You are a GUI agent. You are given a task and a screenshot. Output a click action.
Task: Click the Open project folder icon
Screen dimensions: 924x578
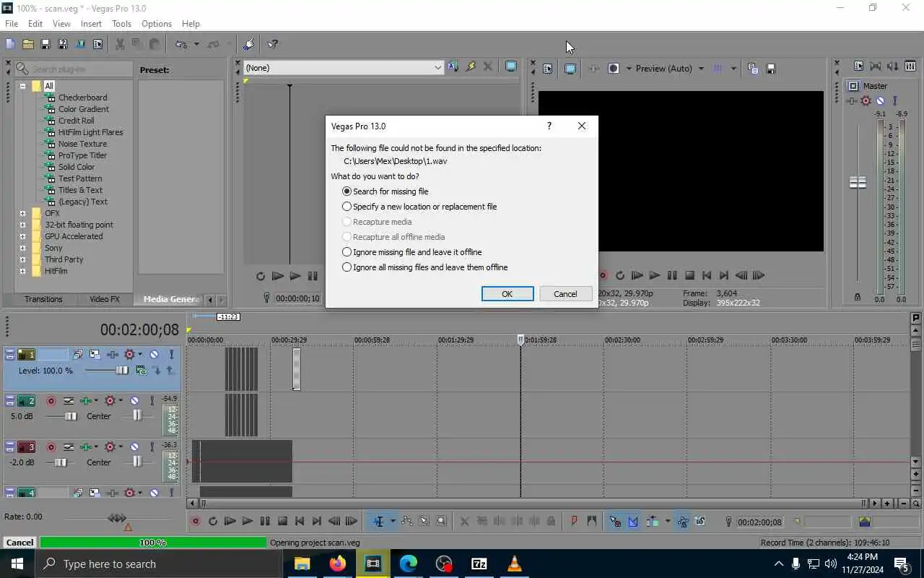28,44
